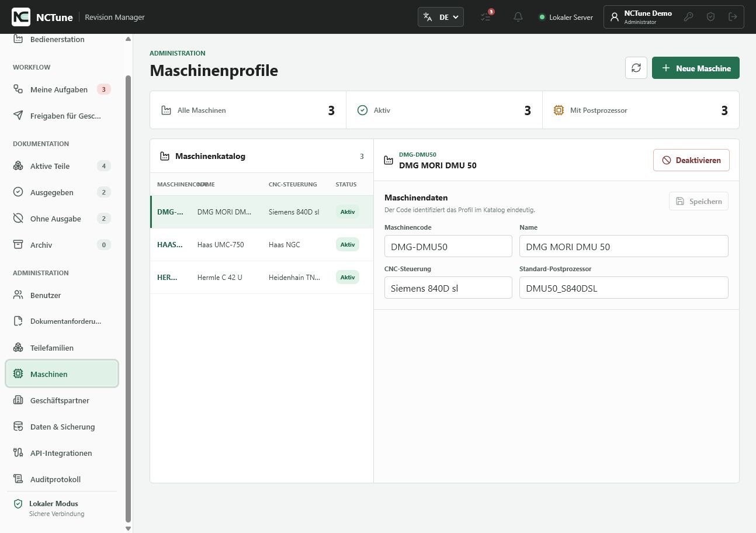Click the Neue Maschine button

(x=695, y=68)
